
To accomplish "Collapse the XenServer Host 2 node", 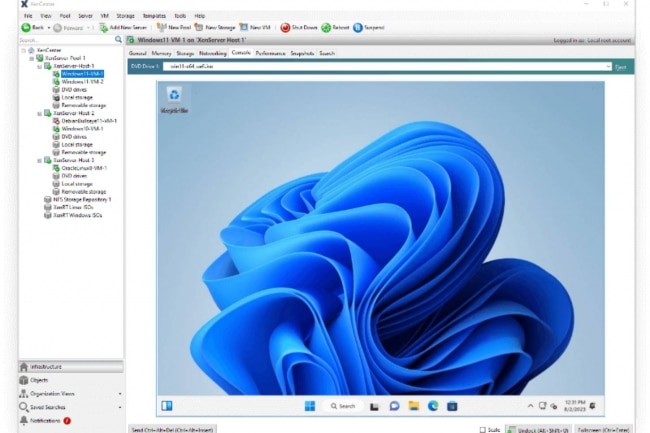I will [x=40, y=113].
